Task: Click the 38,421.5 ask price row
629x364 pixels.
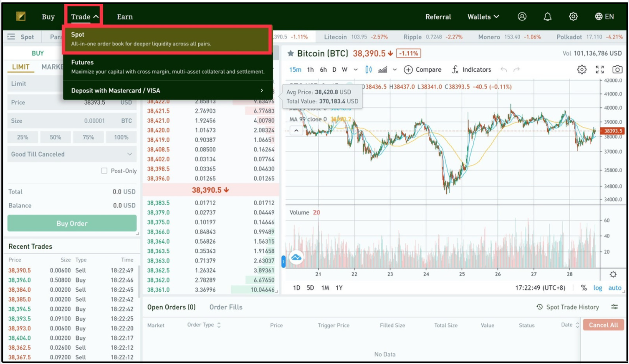Action: [x=211, y=111]
